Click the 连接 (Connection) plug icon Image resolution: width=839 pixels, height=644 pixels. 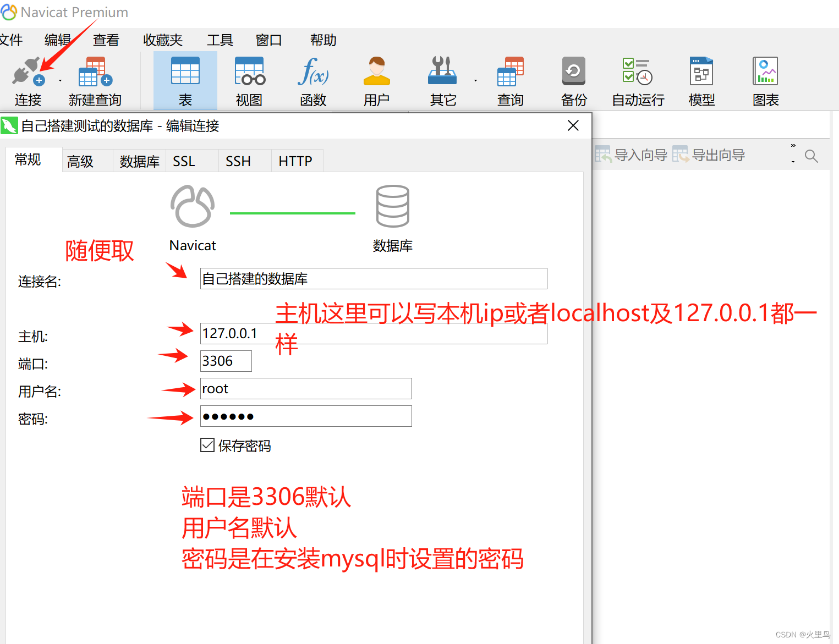28,71
